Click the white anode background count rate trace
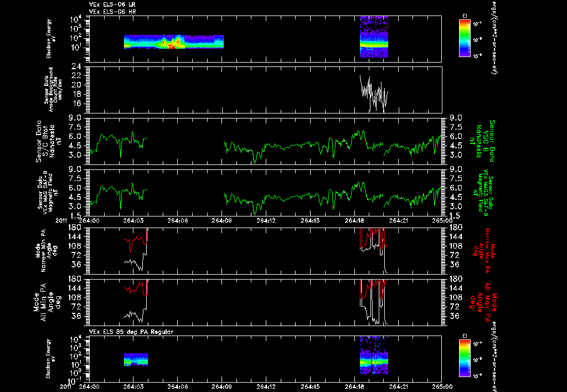 click(x=374, y=94)
